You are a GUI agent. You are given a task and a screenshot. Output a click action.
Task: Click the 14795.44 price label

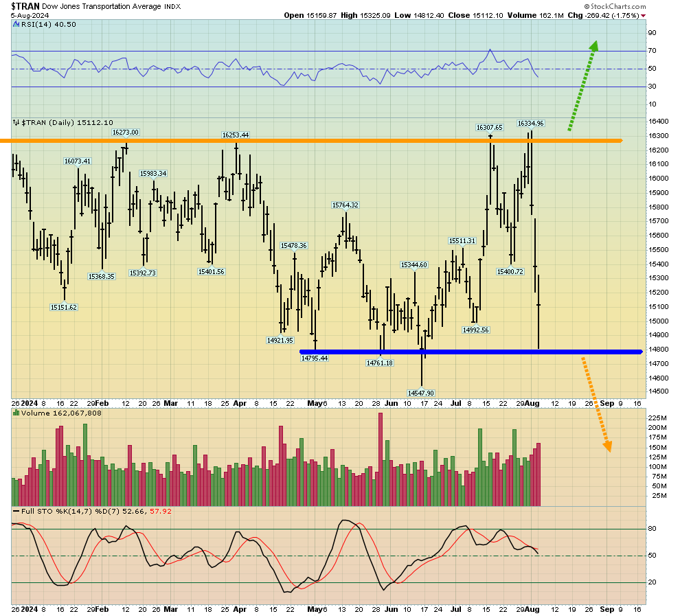point(315,358)
